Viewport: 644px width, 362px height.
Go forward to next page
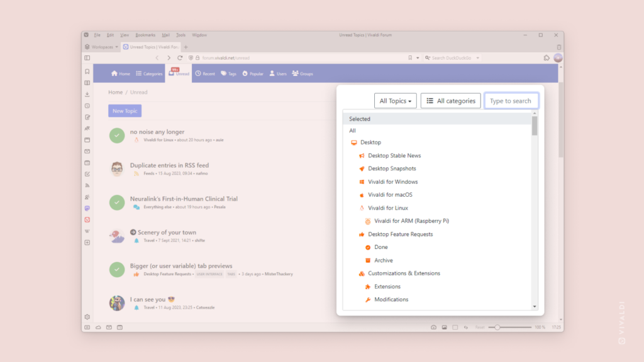(169, 58)
